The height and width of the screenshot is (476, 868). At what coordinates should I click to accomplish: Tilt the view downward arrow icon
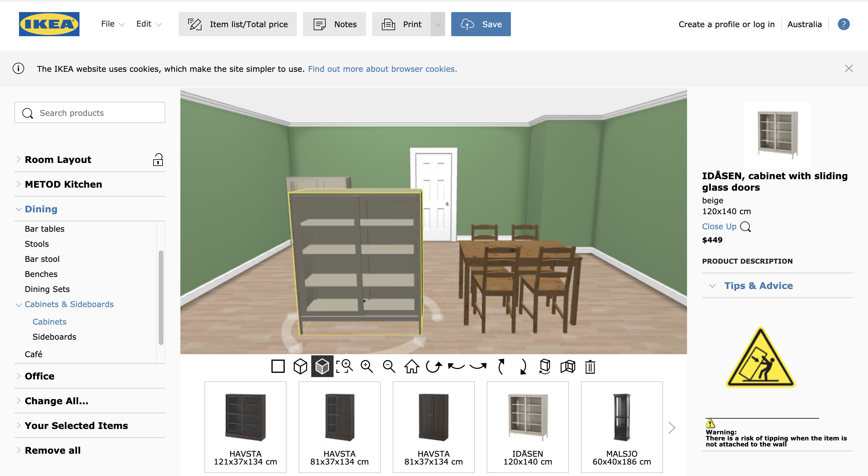click(523, 367)
